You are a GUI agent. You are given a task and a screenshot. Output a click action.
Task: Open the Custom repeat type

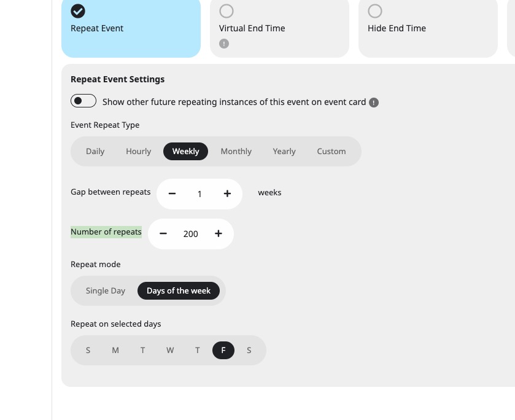click(x=331, y=152)
